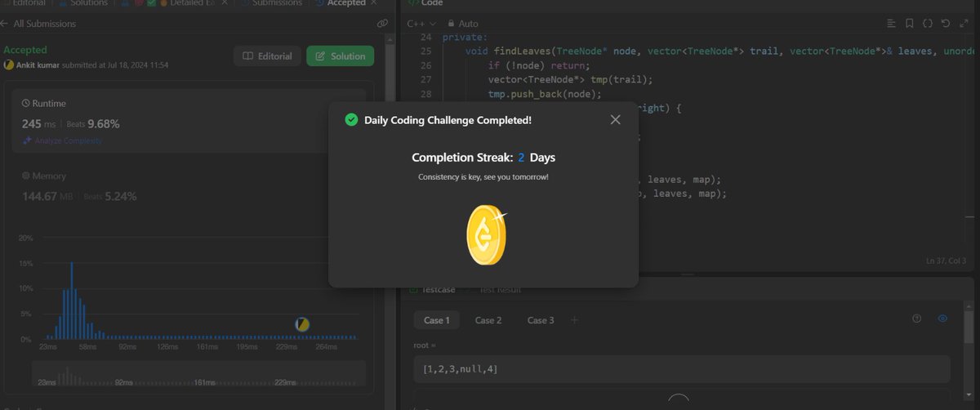Click Analyze Complexity link
Screen dimensions: 980x410
(62, 140)
